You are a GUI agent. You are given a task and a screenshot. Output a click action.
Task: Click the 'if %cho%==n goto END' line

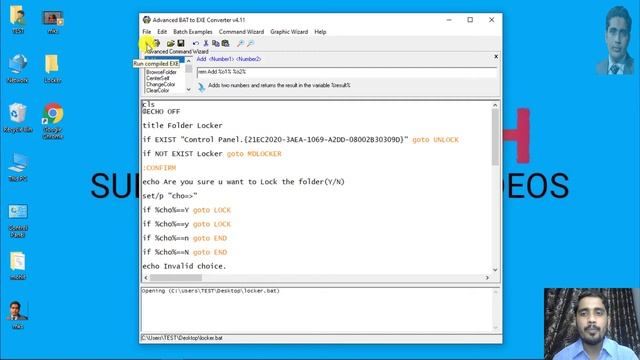click(x=184, y=238)
